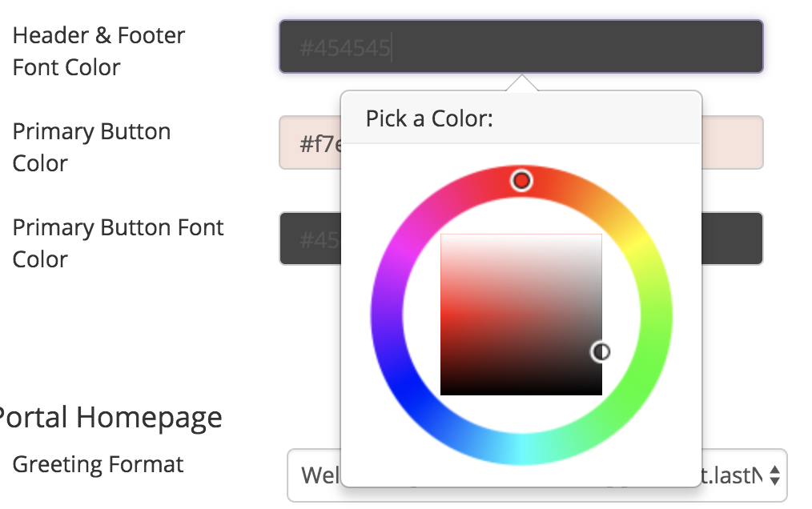The width and height of the screenshot is (812, 509).
Task: Click the Pick a Color popup header
Action: [x=521, y=118]
